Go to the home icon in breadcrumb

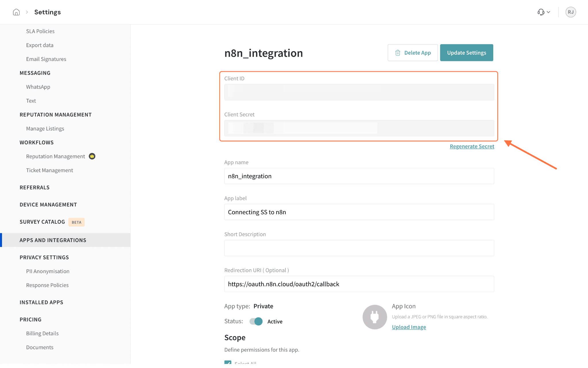(16, 12)
